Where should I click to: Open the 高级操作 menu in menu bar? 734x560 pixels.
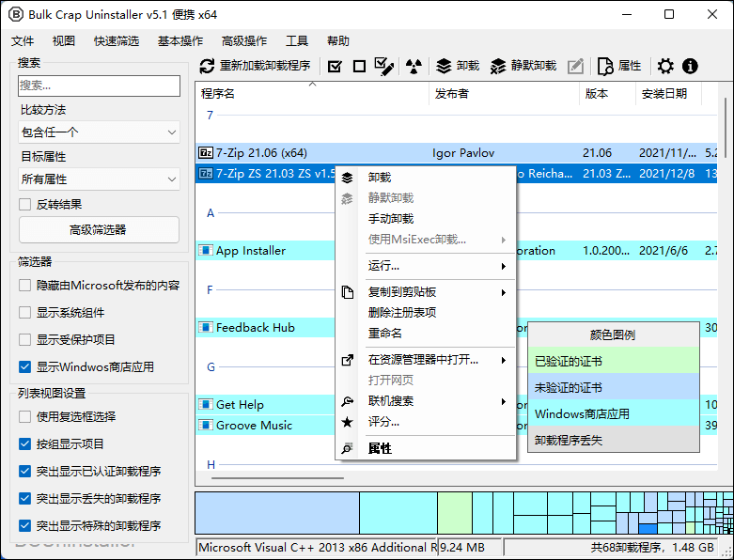coord(244,41)
